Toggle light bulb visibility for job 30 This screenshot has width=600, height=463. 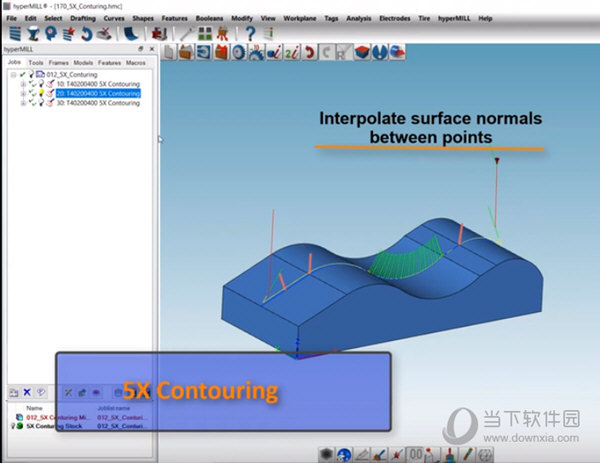tap(41, 103)
